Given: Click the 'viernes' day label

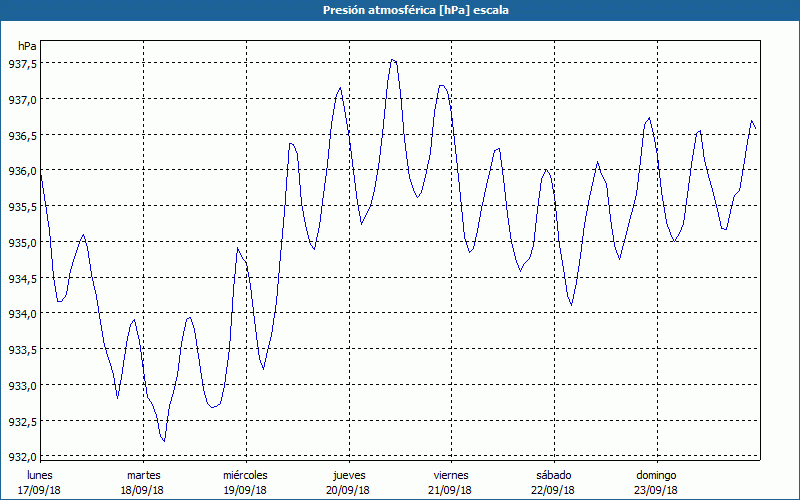Looking at the screenshot, I should [x=451, y=475].
